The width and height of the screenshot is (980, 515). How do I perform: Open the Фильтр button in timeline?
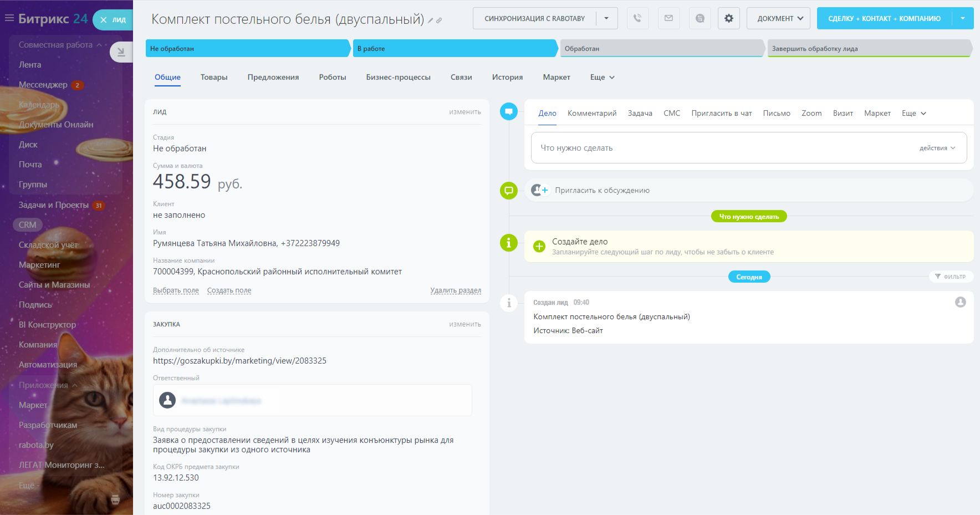point(951,277)
